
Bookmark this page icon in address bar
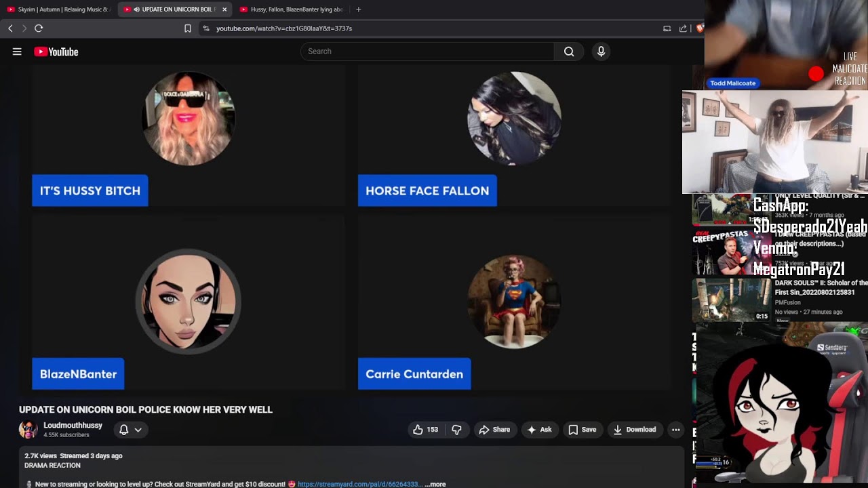[188, 28]
